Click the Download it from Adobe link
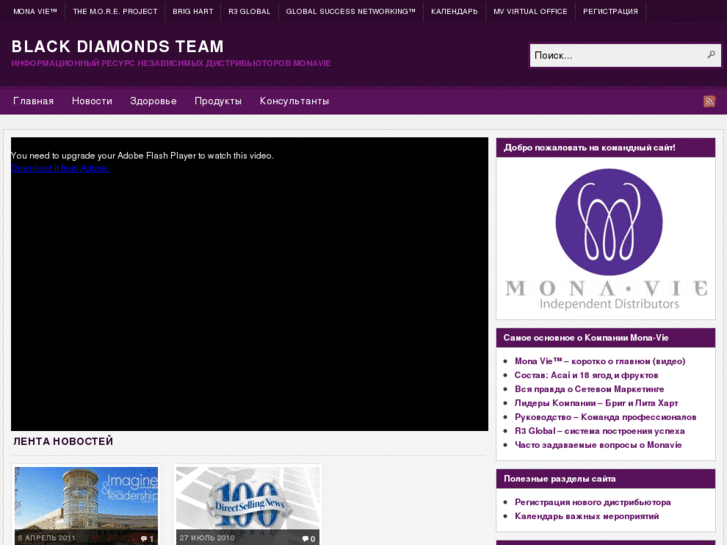 coord(60,168)
